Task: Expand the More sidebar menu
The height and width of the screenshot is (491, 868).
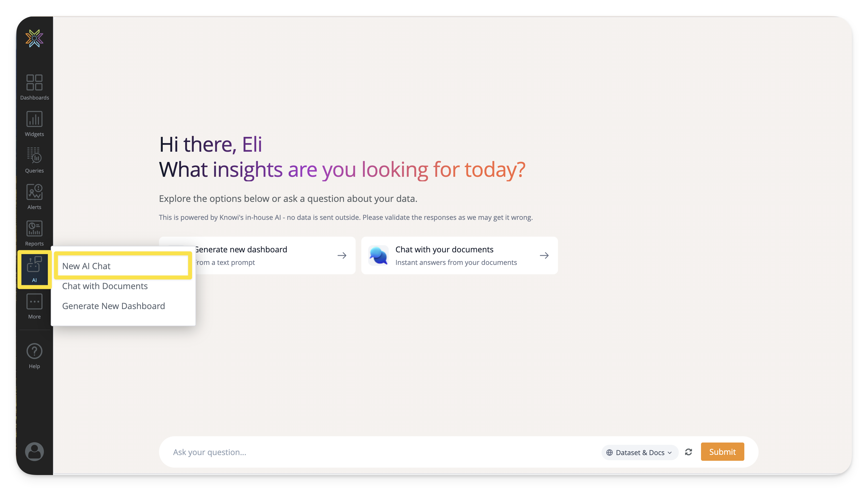Action: click(x=34, y=306)
